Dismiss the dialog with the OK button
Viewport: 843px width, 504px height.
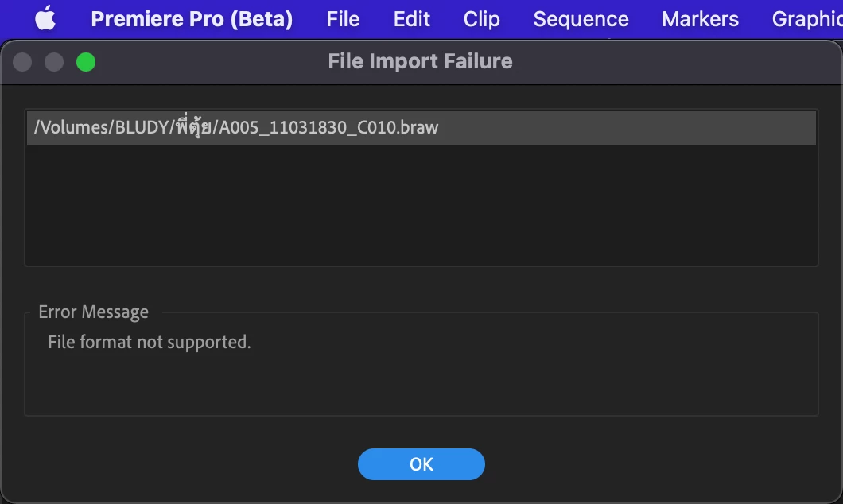pos(421,464)
